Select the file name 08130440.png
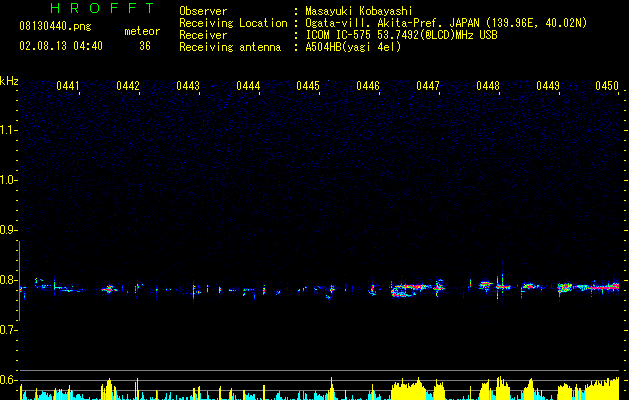 point(55,27)
